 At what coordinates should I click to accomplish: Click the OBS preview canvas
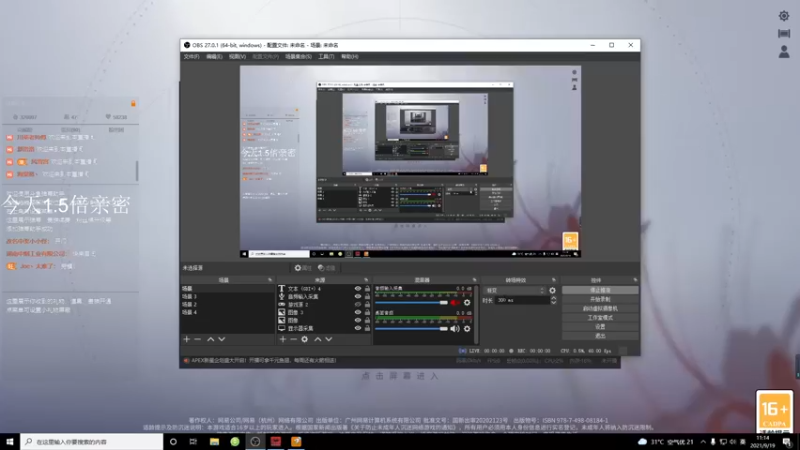pyautogui.click(x=410, y=162)
